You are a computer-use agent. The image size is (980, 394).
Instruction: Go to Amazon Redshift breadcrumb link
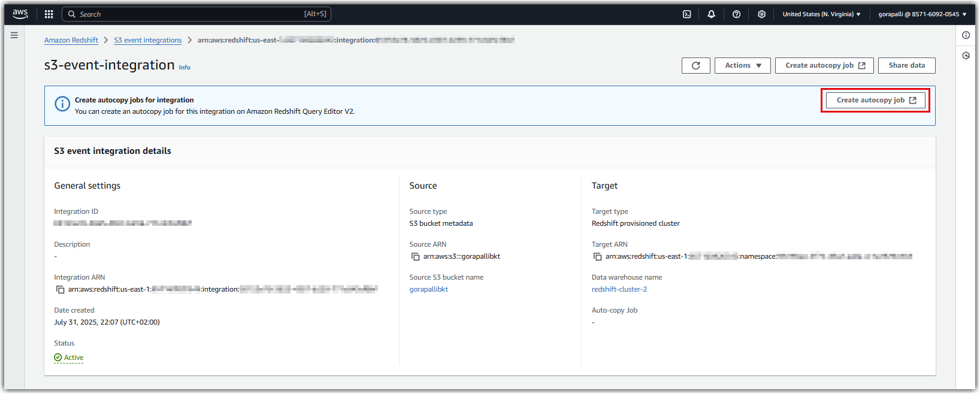point(71,40)
